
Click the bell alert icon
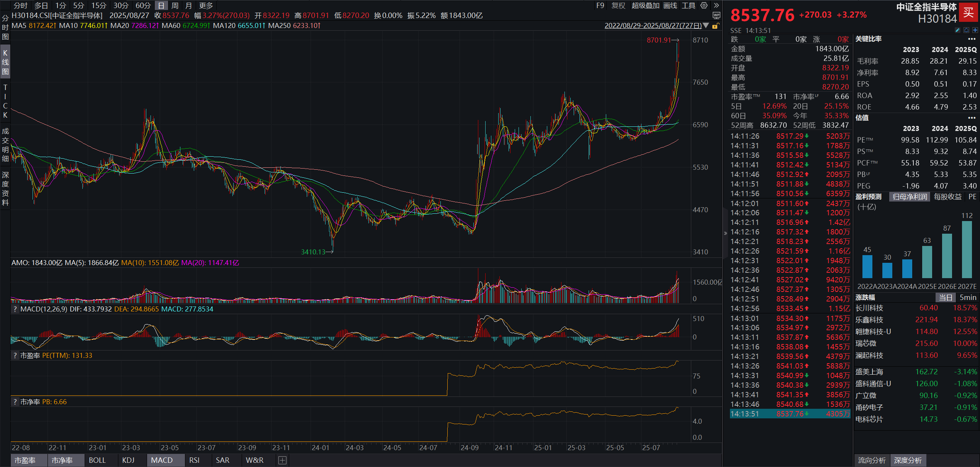coord(966,30)
